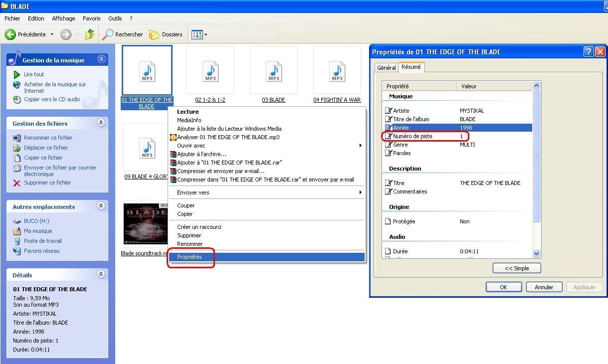Image resolution: width=608 pixels, height=364 pixels.
Task: Click Ajouter à l'archive... context entry
Action: tap(266, 154)
